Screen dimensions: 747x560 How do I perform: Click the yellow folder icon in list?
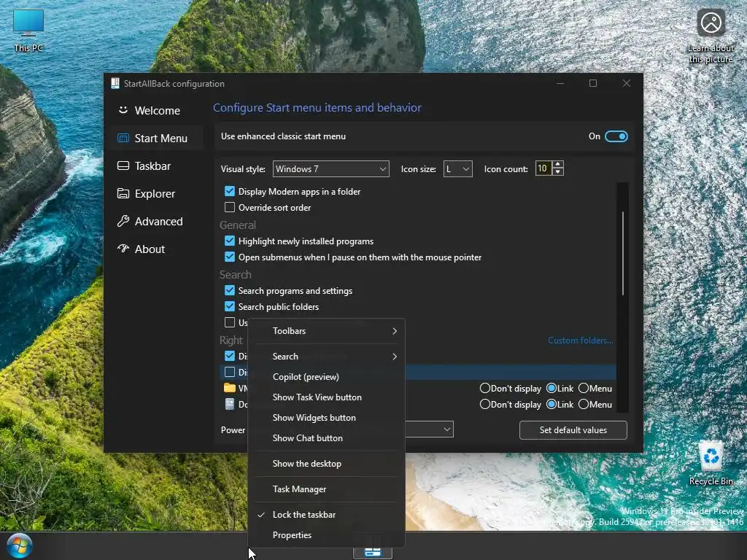[x=230, y=388]
